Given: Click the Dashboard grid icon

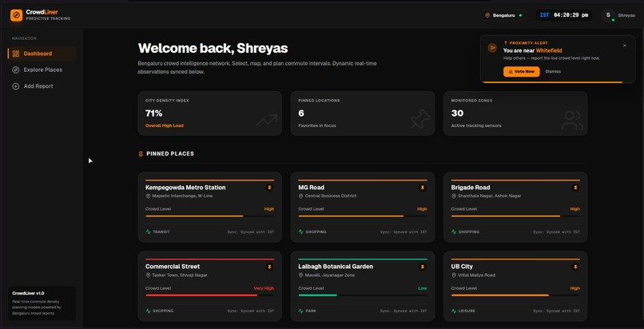Looking at the screenshot, I should pos(16,54).
